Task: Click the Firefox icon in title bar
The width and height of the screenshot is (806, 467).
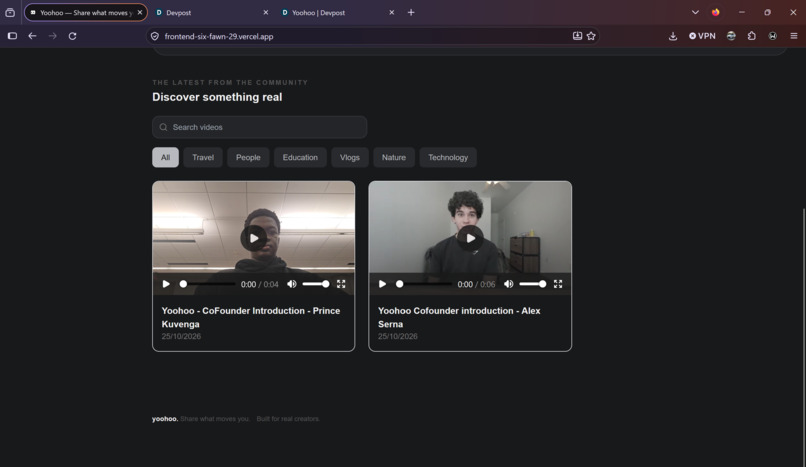Action: (x=716, y=12)
